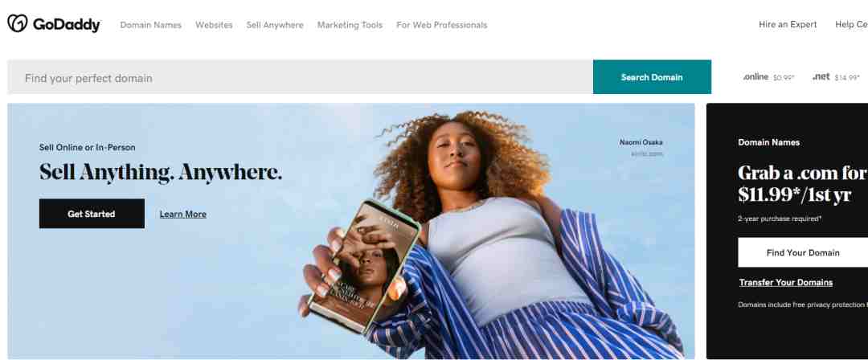Click the Grab a .com promo heading
868x360 pixels.
[802, 184]
